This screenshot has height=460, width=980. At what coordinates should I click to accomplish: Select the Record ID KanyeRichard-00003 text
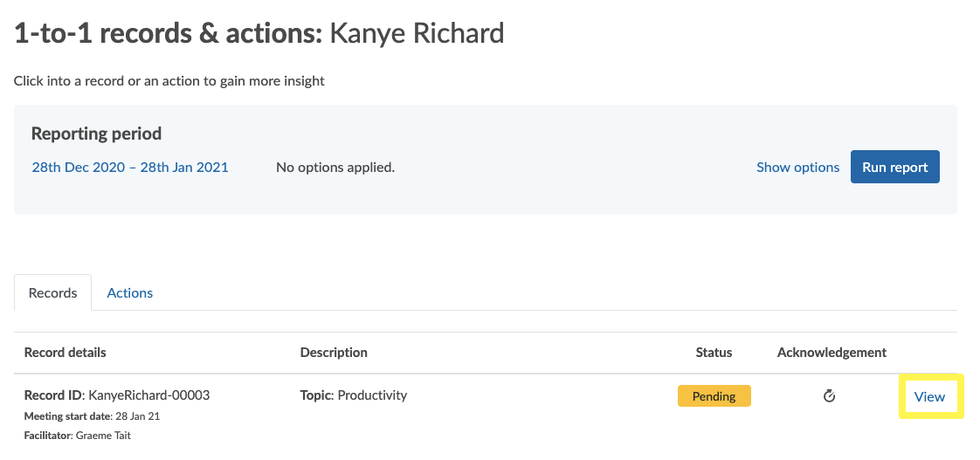point(117,395)
